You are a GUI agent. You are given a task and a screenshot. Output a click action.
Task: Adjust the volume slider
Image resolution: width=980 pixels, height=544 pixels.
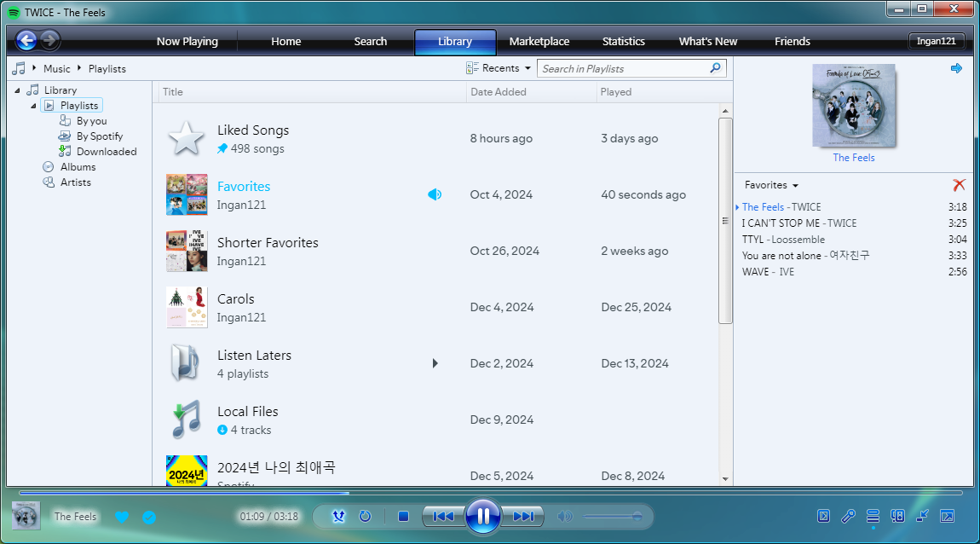coord(613,517)
